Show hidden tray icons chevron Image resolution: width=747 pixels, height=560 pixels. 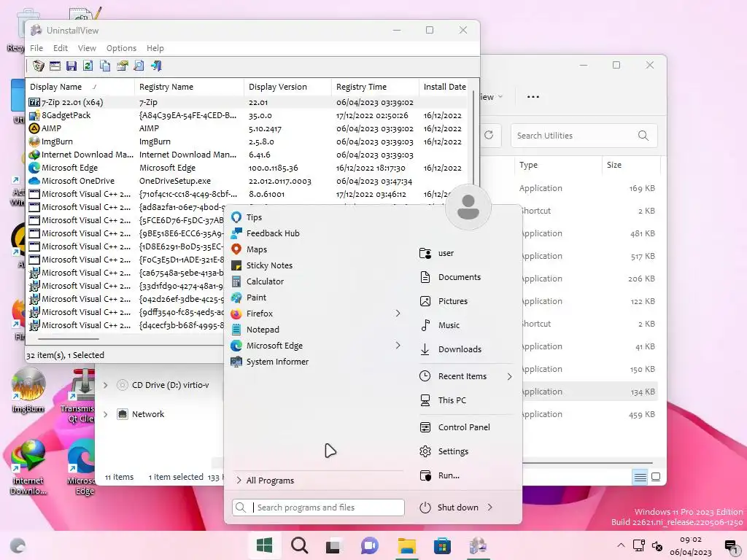pyautogui.click(x=621, y=545)
